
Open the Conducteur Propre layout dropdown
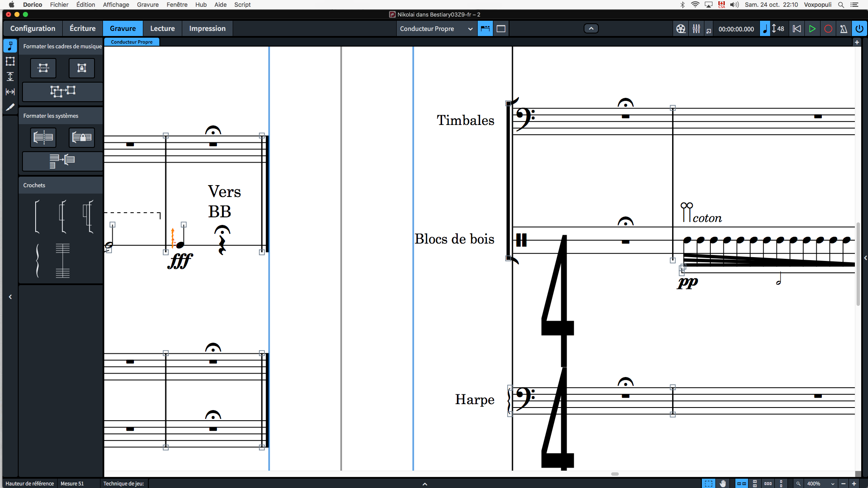pyautogui.click(x=436, y=29)
